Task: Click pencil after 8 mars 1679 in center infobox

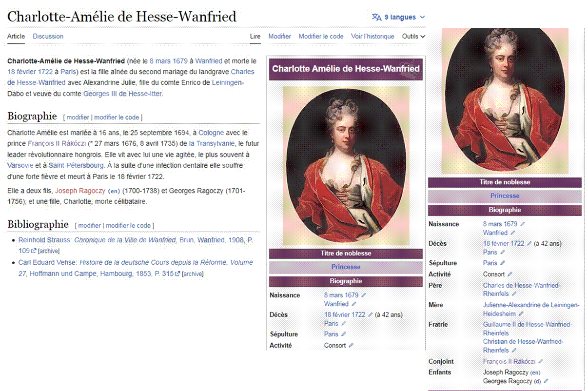Action: pos(363,295)
